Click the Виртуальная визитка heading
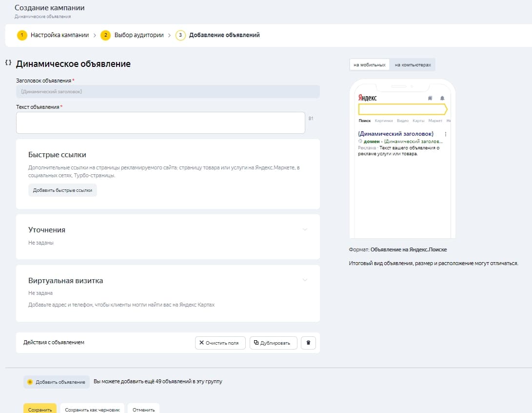The image size is (532, 413). pos(65,281)
